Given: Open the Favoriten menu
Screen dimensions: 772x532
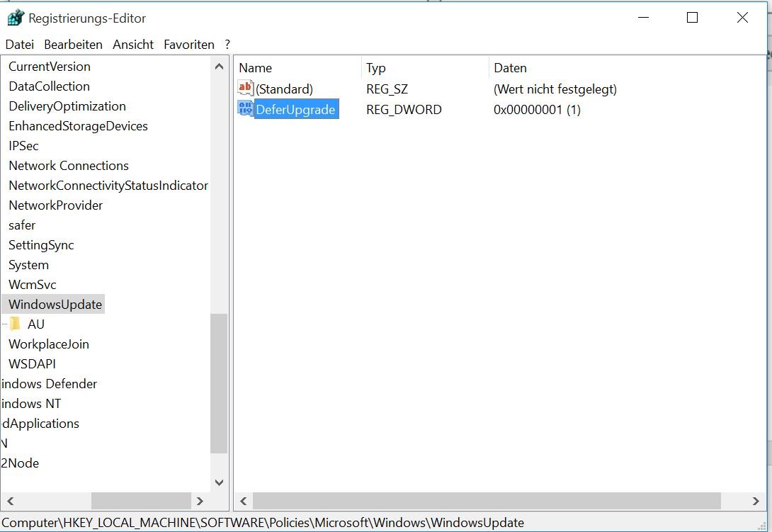Looking at the screenshot, I should tap(189, 45).
